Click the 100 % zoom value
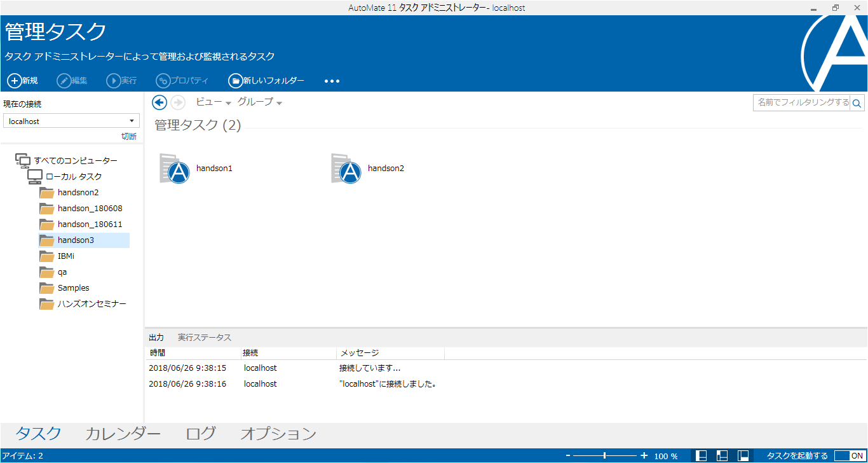 [x=666, y=456]
